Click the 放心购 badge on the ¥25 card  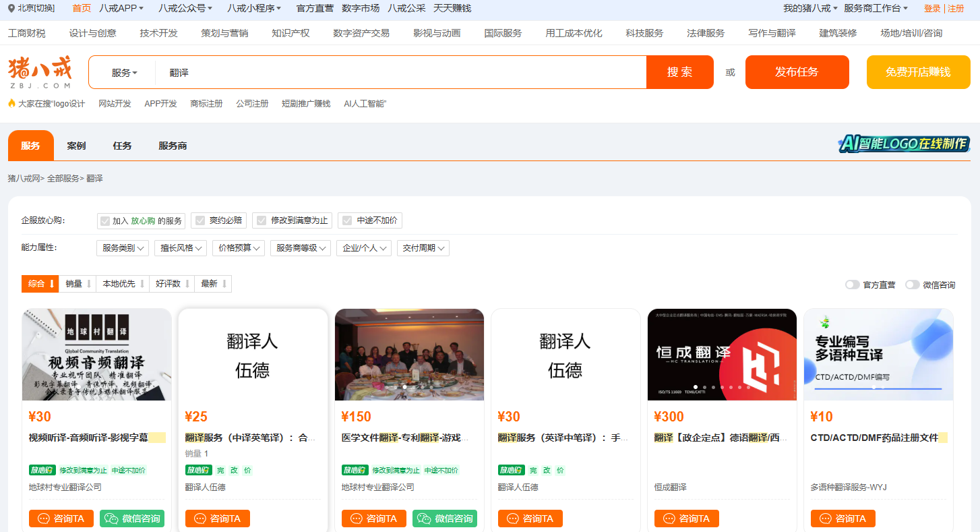(x=198, y=470)
